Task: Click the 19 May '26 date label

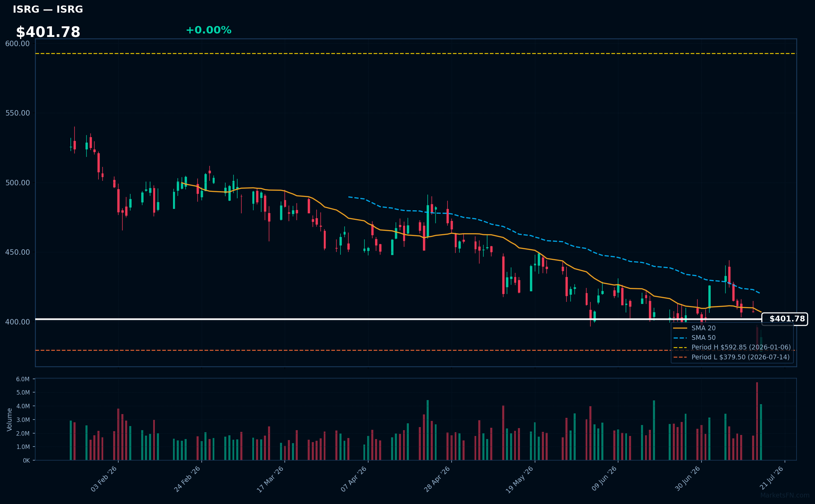Action: click(x=520, y=479)
